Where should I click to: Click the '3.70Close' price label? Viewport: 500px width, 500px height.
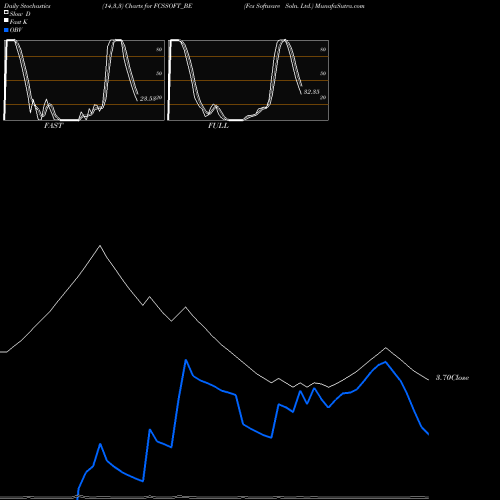click(452, 378)
